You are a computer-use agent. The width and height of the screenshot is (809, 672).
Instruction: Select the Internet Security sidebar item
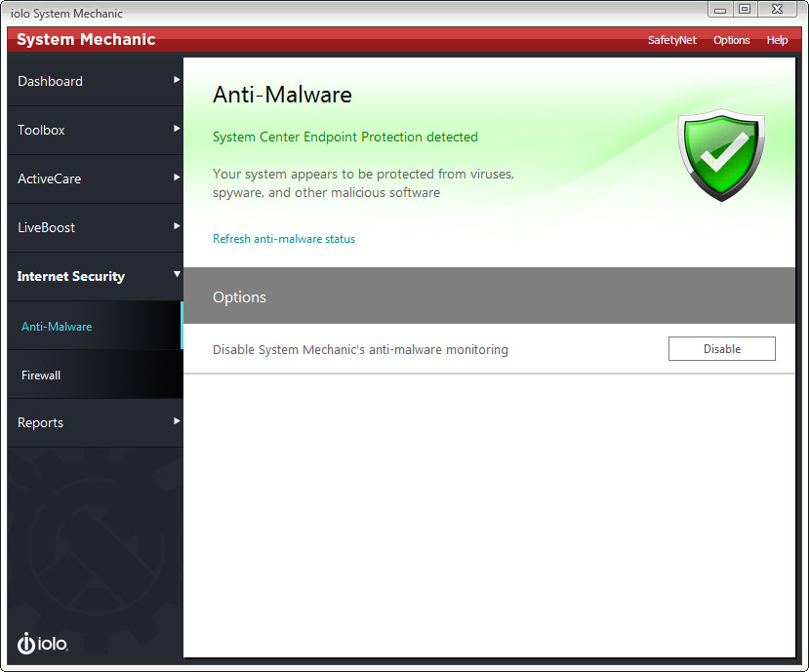[x=96, y=276]
